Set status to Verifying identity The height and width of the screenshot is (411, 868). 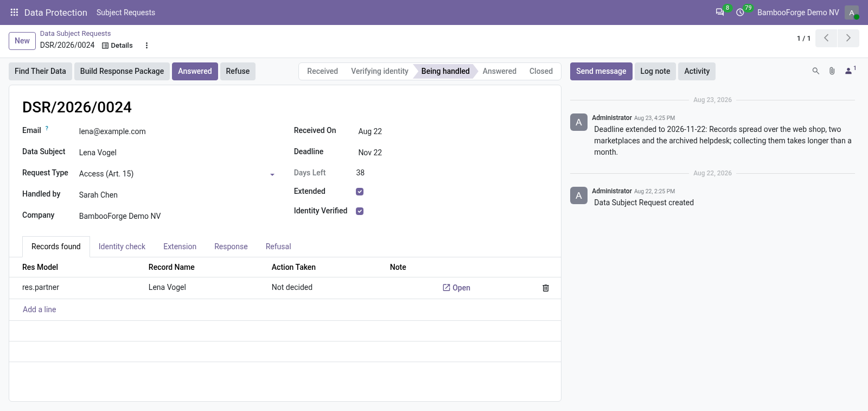coord(380,71)
